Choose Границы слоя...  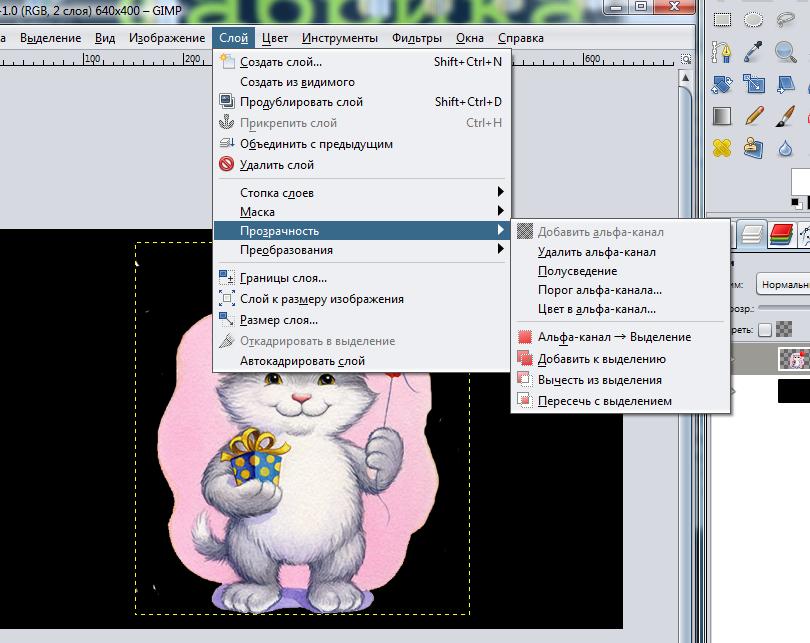point(362,278)
